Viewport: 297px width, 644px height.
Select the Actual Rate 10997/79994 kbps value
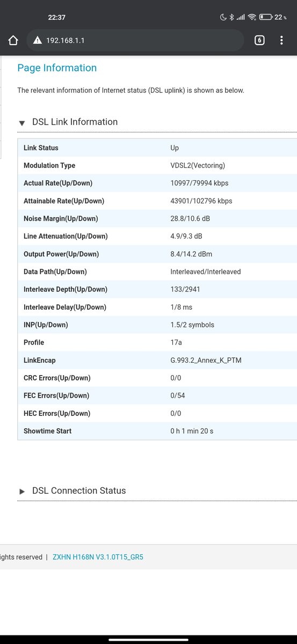pyautogui.click(x=199, y=183)
